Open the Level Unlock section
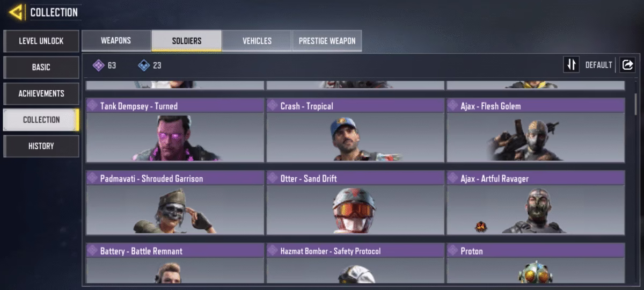This screenshot has width=644, height=290. pos(41,41)
